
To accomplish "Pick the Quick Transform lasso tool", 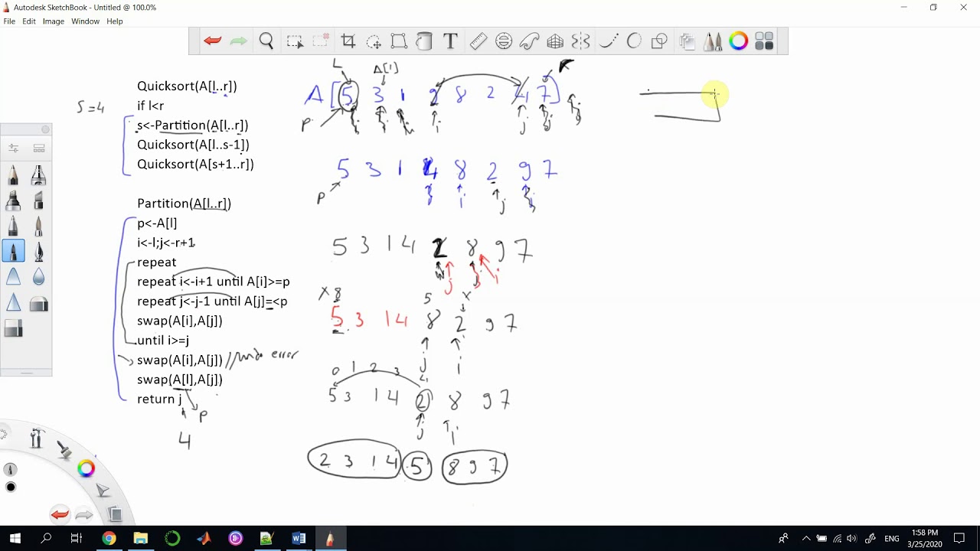I will pos(374,41).
